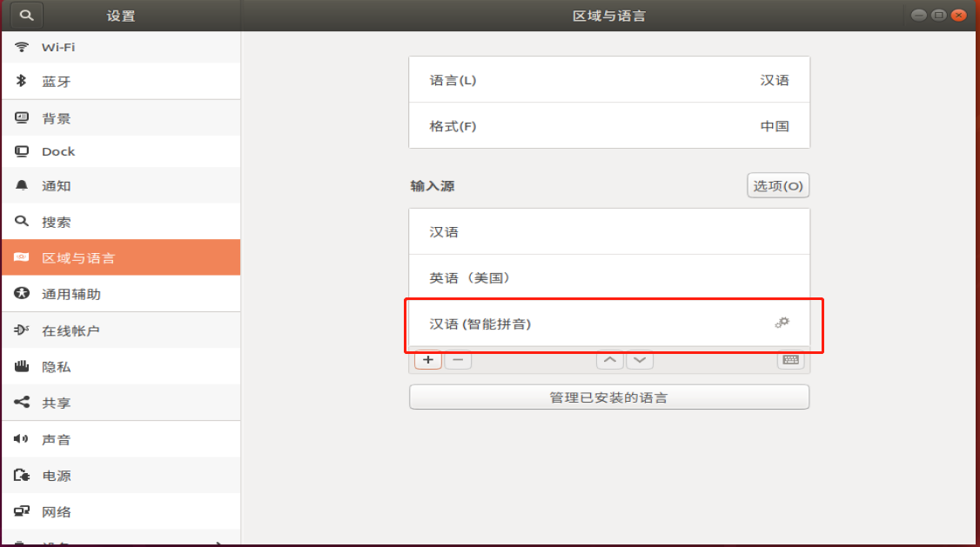The width and height of the screenshot is (980, 547).
Task: Open the Wi-Fi settings panel
Action: [x=121, y=47]
